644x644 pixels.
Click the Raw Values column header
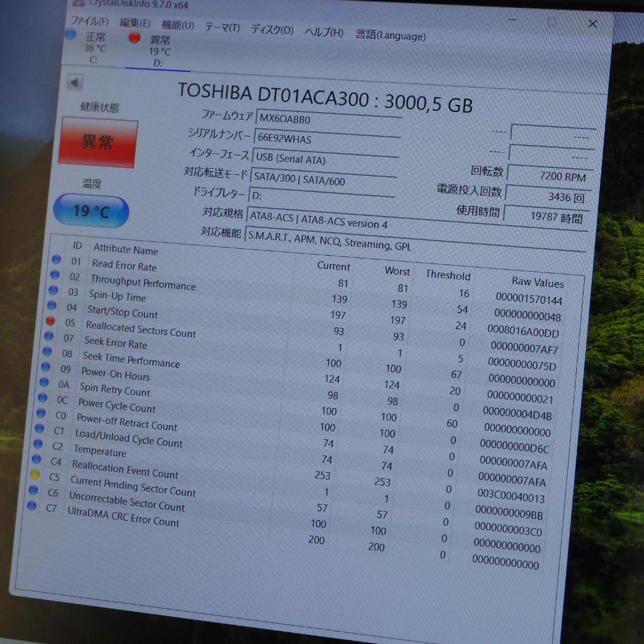(x=538, y=282)
